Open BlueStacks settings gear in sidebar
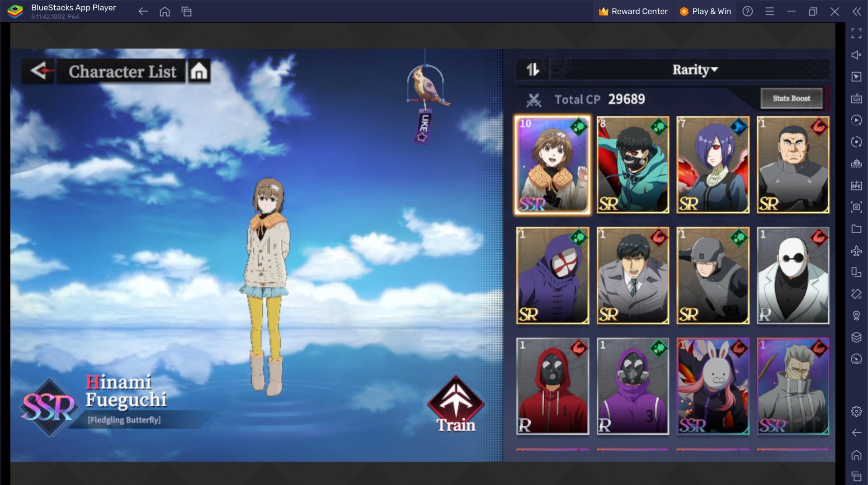 pos(856,411)
